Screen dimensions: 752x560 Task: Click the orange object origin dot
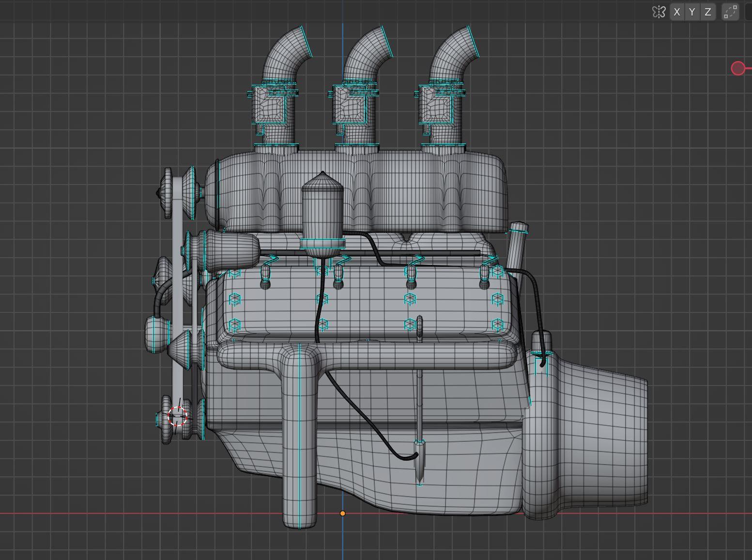[x=343, y=513]
